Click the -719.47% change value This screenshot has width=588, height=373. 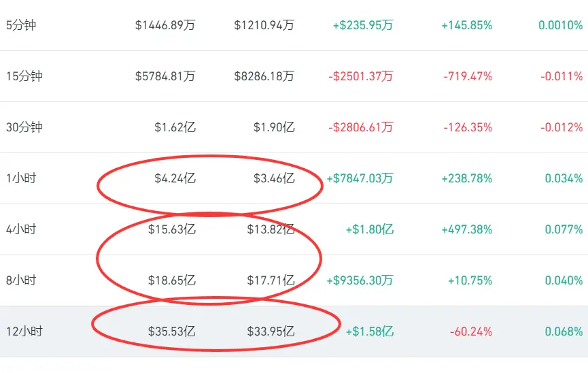468,76
